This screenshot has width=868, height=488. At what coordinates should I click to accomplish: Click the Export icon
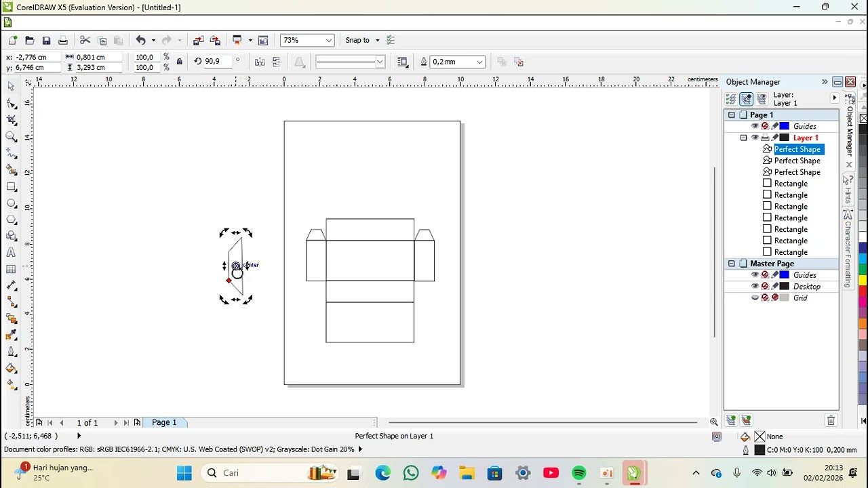point(215,41)
